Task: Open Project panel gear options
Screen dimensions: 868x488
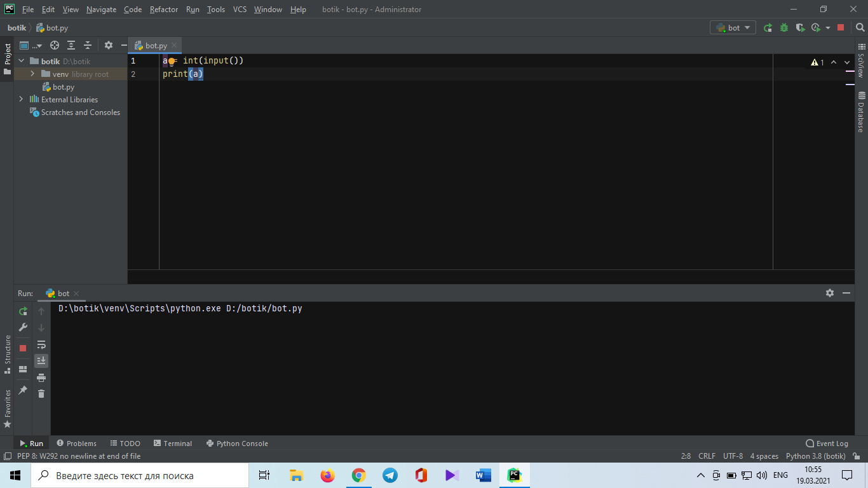Action: 109,45
